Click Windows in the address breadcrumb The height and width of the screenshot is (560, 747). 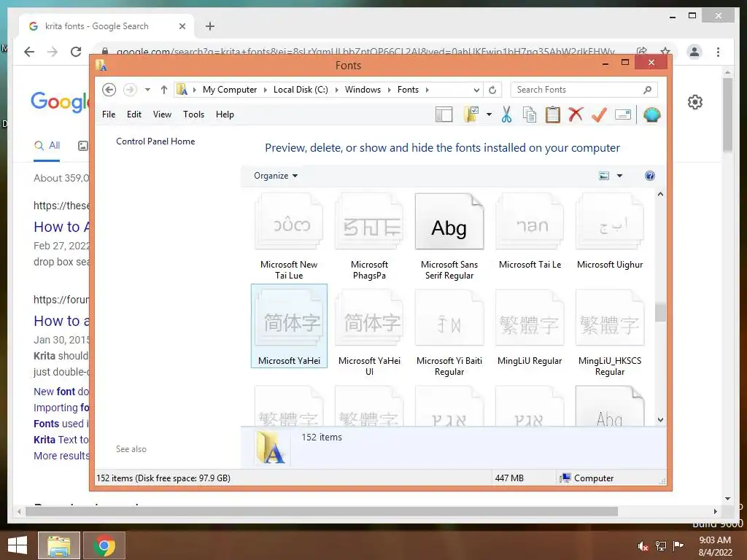(363, 90)
